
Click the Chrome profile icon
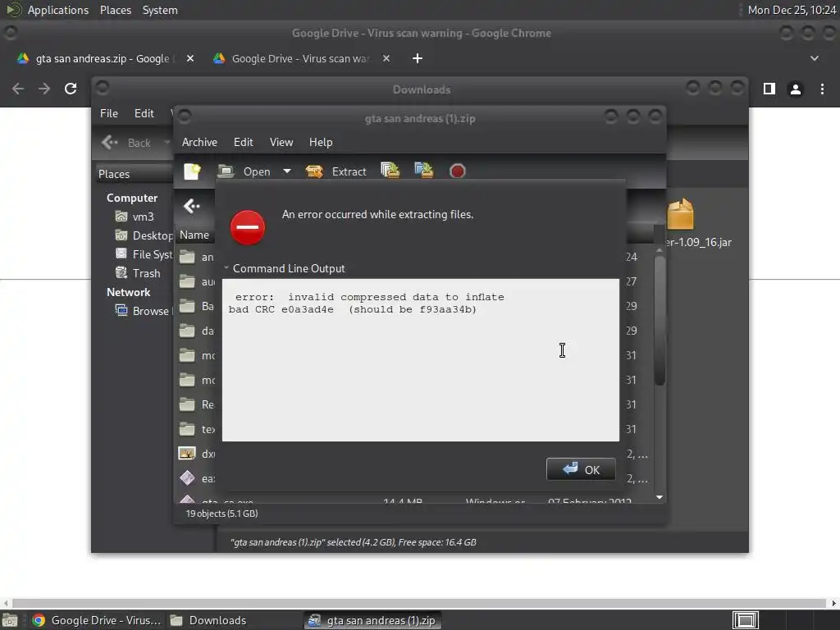tap(796, 89)
